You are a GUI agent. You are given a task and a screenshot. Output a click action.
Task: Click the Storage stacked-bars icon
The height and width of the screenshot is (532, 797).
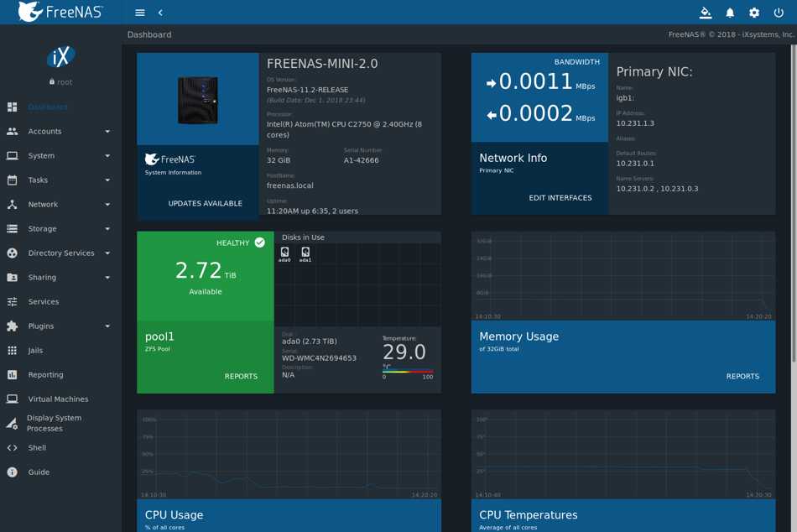tap(13, 229)
